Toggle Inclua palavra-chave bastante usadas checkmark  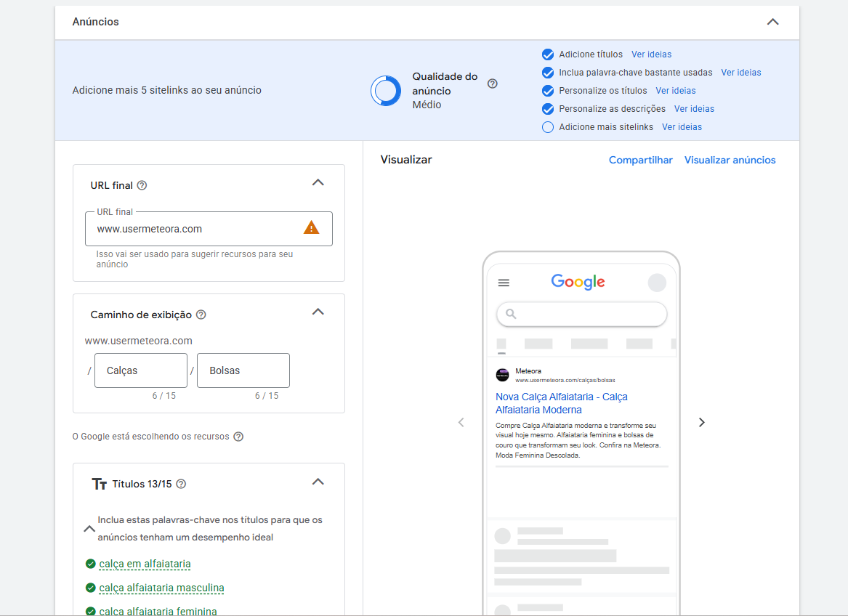(x=548, y=73)
